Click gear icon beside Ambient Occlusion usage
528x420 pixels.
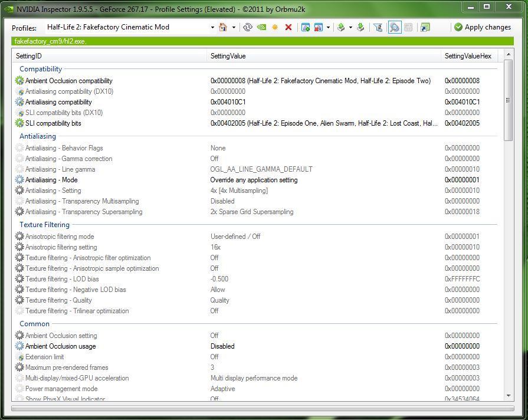pyautogui.click(x=19, y=346)
